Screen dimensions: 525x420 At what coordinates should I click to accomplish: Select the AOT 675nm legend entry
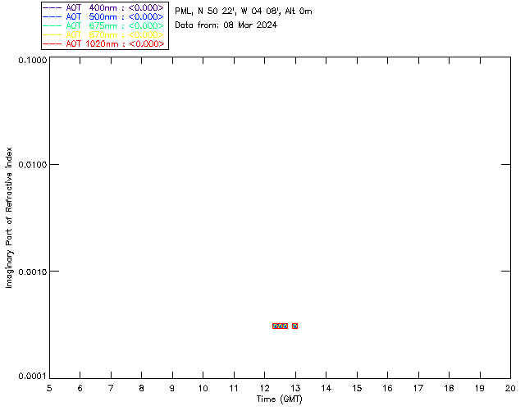[x=103, y=25]
